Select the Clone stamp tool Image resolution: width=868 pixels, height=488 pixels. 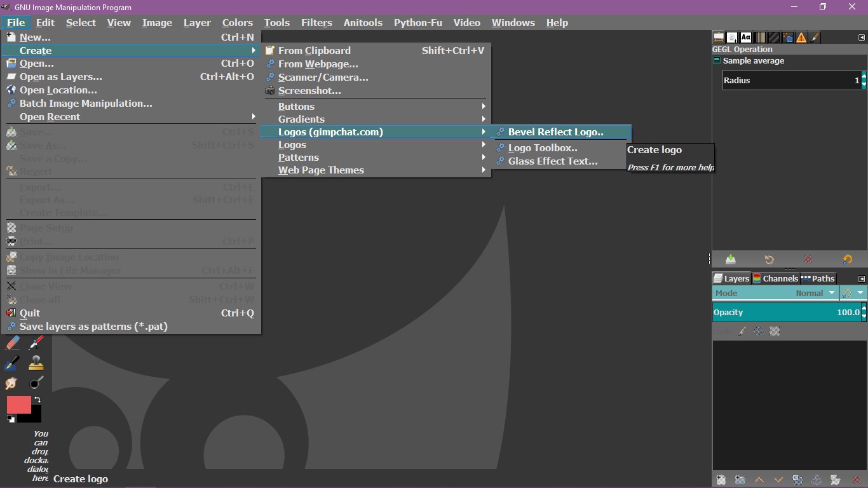[x=37, y=363]
